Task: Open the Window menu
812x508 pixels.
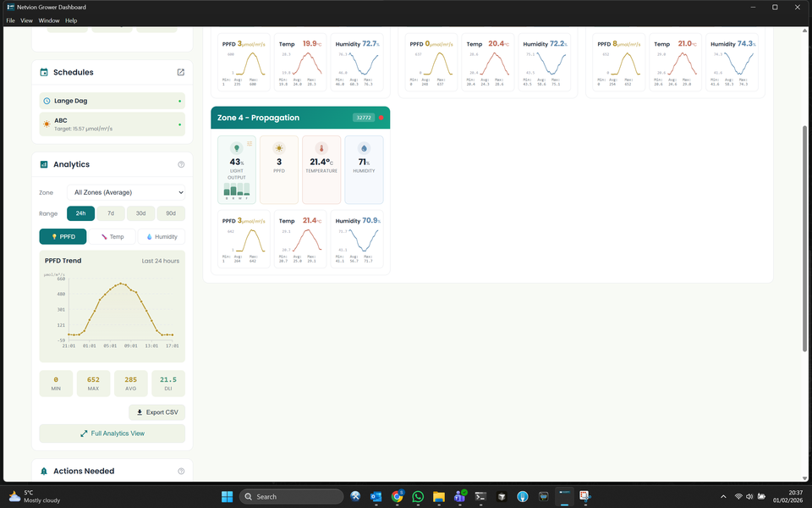Action: [49, 20]
